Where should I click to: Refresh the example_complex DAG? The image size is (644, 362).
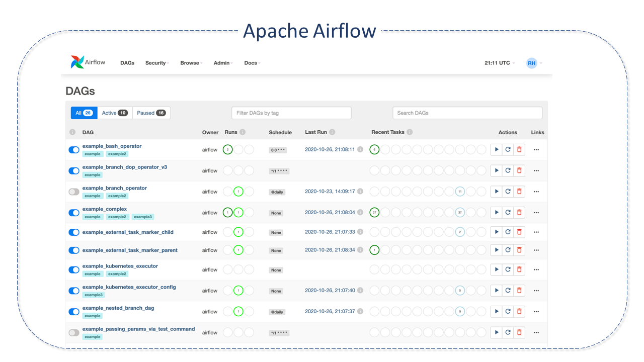point(508,212)
